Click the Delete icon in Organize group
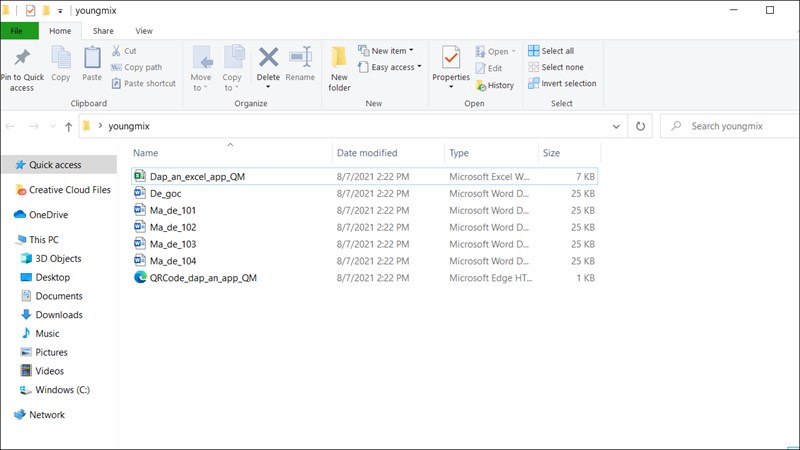Screen dimensions: 800x450 click(x=268, y=64)
